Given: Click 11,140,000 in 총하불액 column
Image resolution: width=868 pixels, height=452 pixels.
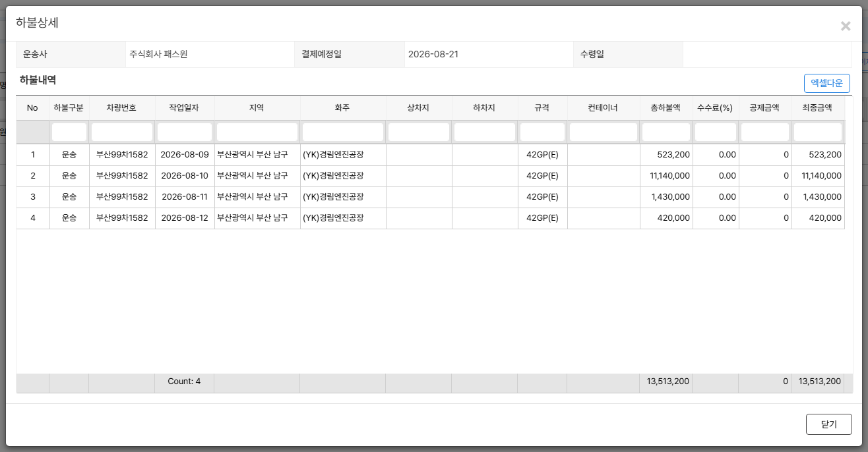Looking at the screenshot, I should click(x=666, y=176).
